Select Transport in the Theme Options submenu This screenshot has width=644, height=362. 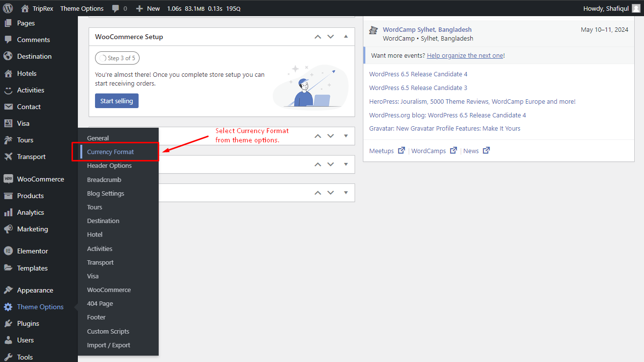tap(100, 262)
